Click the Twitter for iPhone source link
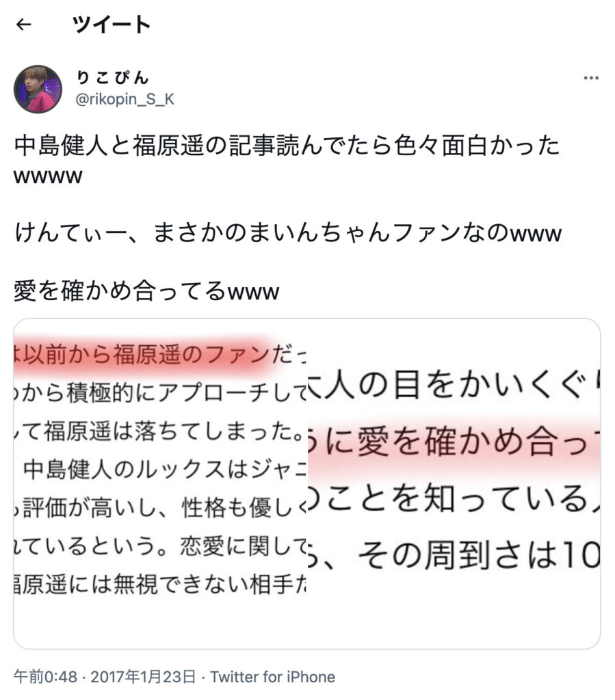The height and width of the screenshot is (700, 615). point(272,677)
